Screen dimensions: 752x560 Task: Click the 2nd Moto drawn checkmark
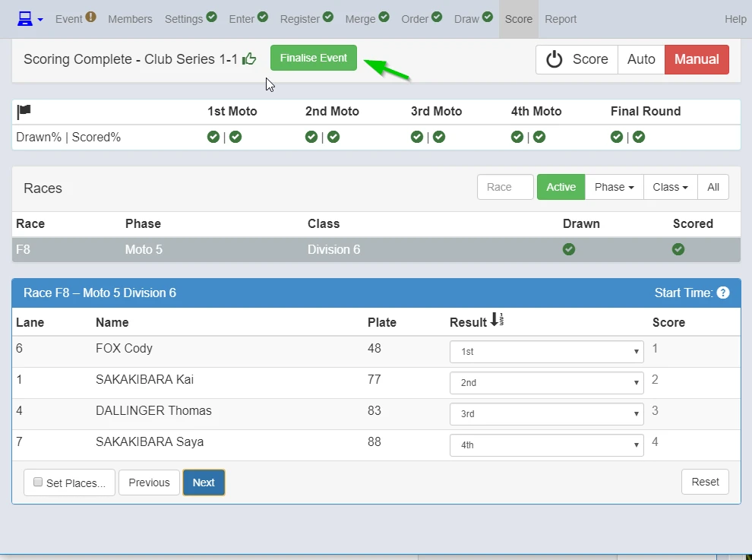coord(311,138)
